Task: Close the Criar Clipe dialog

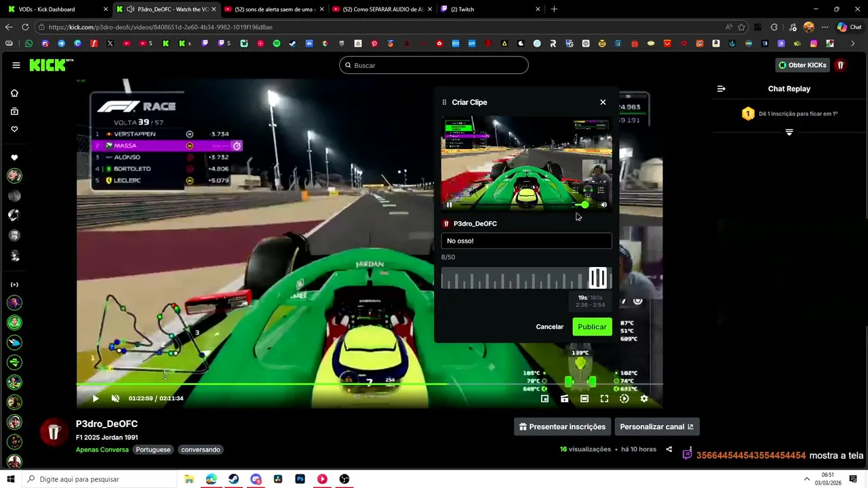Action: pos(603,102)
